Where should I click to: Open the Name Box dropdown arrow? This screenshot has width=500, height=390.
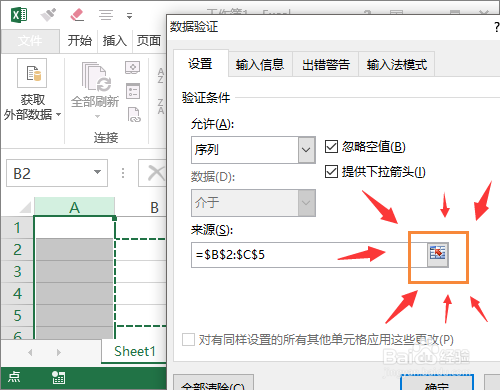coord(97,172)
